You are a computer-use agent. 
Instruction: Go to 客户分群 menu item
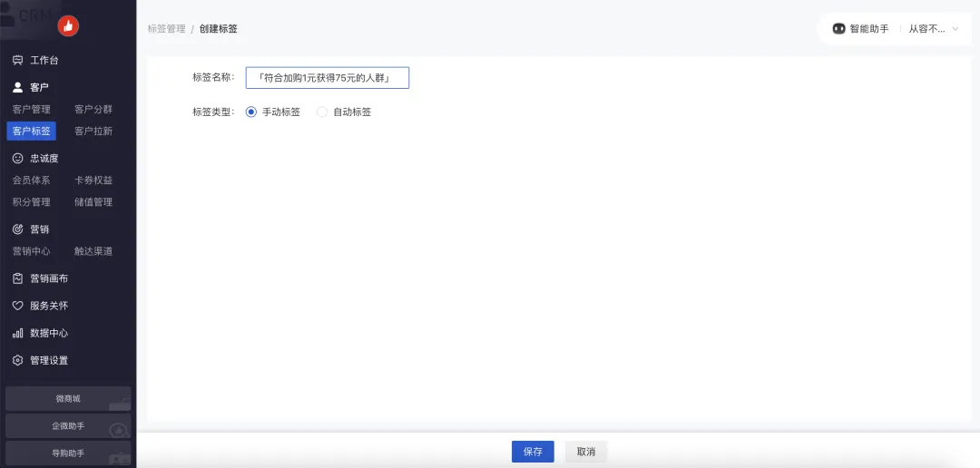click(93, 110)
